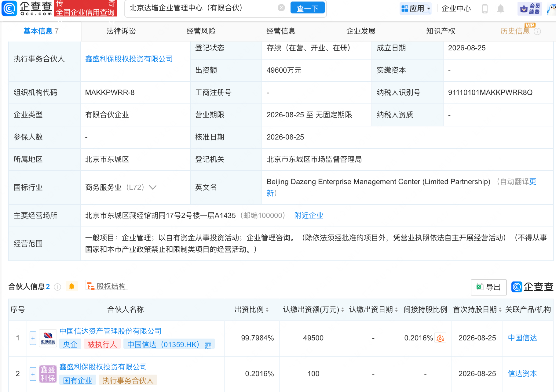Click 北京市东城区市场监督管理局 registration authority
The image size is (556, 392).
(314, 159)
